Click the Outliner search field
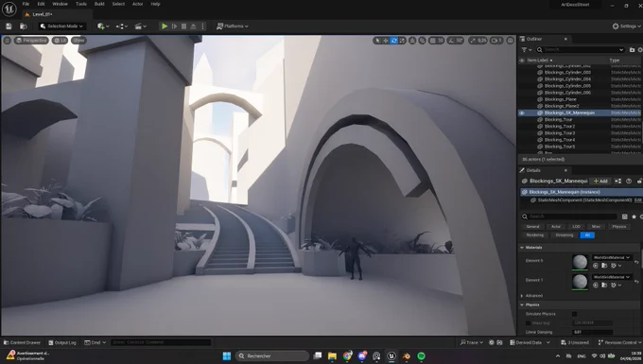The height and width of the screenshot is (364, 643). click(x=581, y=49)
